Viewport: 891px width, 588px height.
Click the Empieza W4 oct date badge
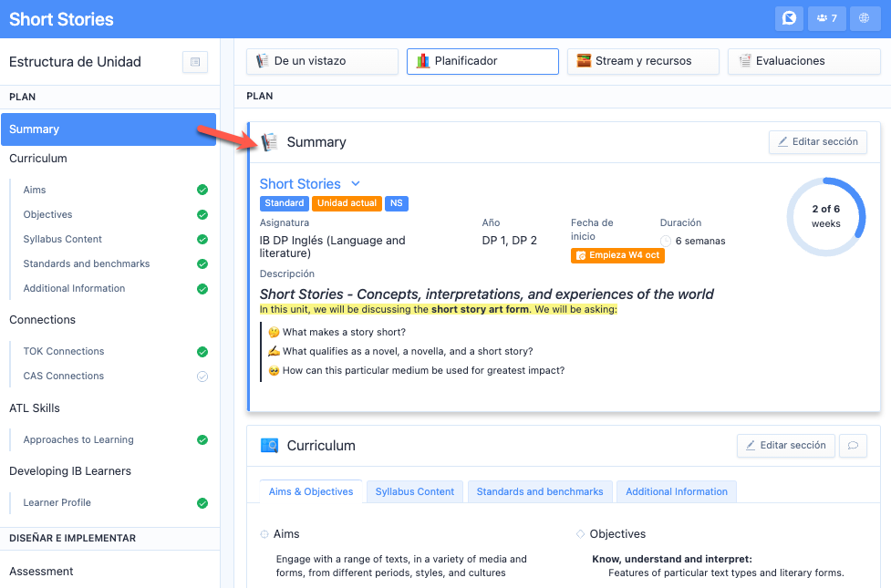617,255
